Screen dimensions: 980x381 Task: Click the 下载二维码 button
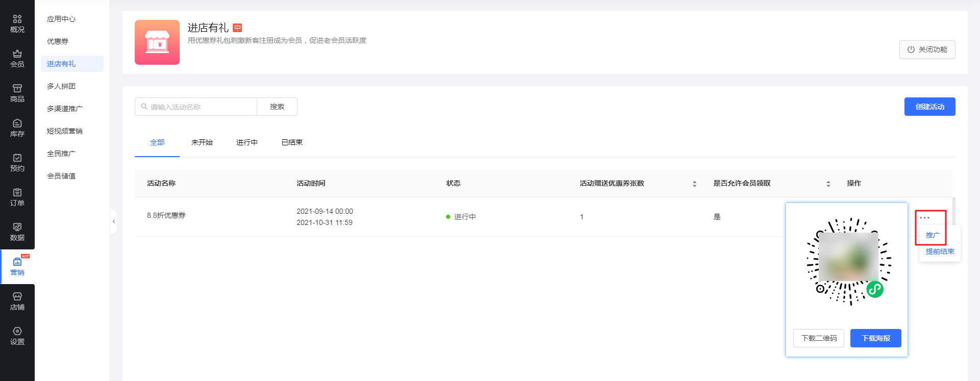point(819,338)
